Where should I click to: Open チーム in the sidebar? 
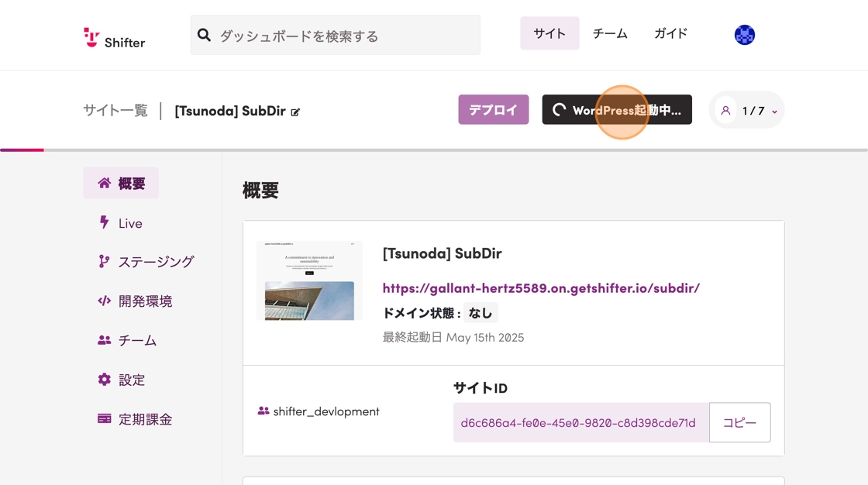pyautogui.click(x=127, y=340)
